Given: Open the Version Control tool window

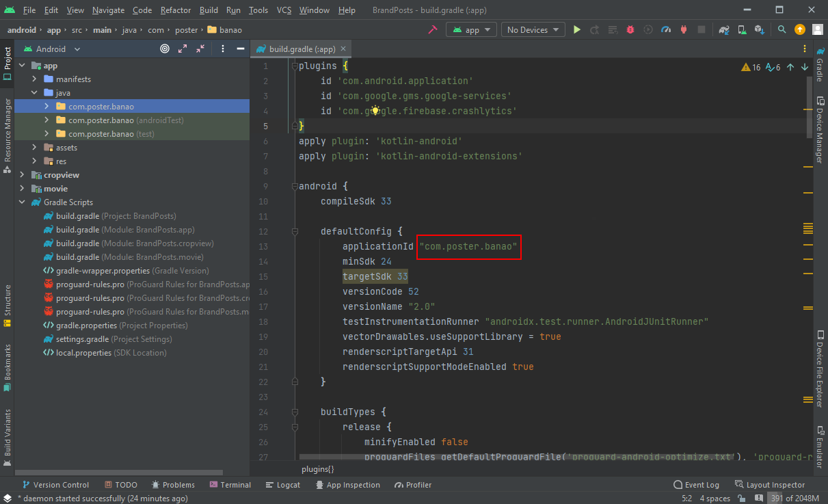Looking at the screenshot, I should click(55, 485).
